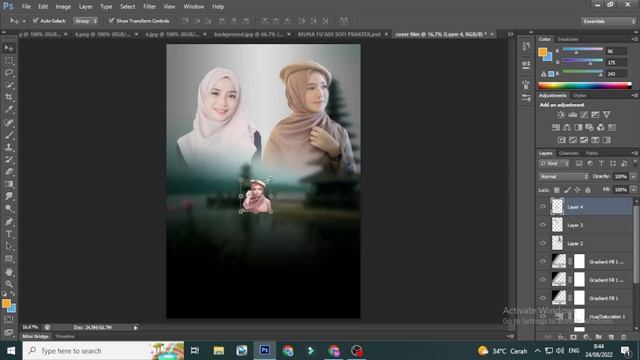Image resolution: width=640 pixels, height=360 pixels.
Task: Toggle the Auto-Select checkbox
Action: point(36,20)
